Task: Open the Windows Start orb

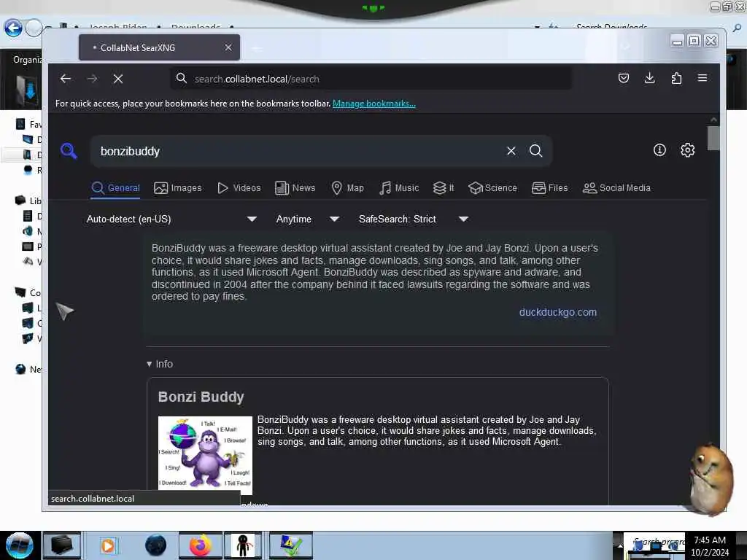Action: 20,545
